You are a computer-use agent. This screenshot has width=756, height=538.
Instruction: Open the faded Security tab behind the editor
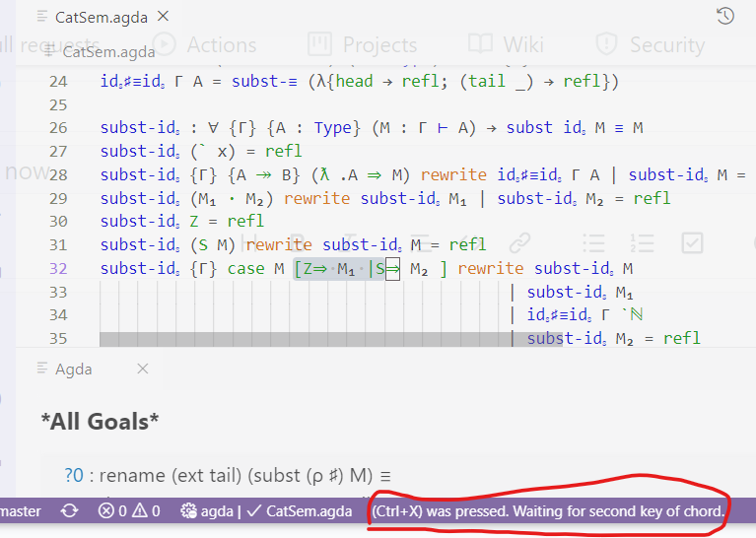pyautogui.click(x=650, y=45)
